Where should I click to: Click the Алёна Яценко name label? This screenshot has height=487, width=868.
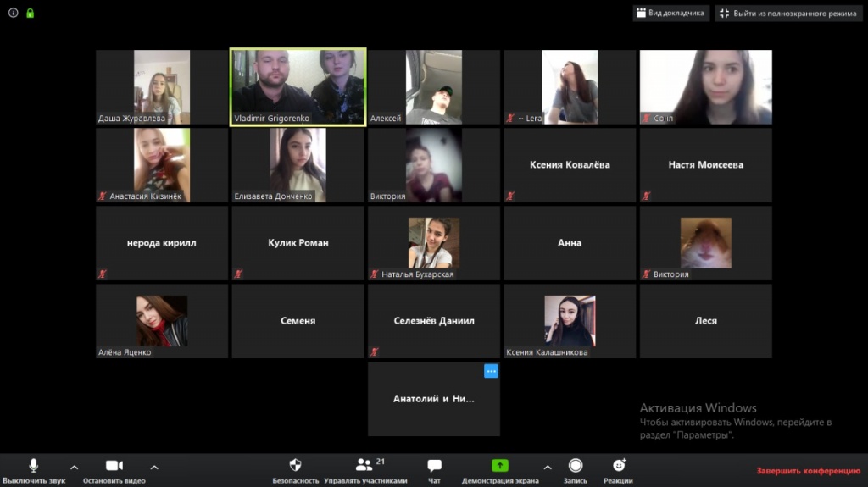pyautogui.click(x=125, y=352)
